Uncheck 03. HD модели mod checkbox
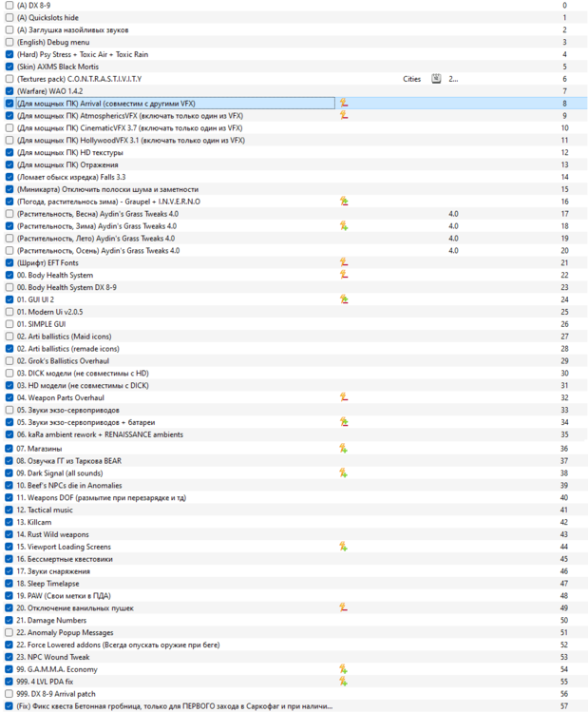 point(9,386)
